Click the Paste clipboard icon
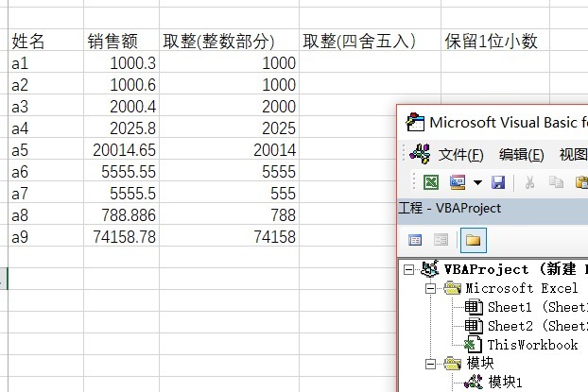588x392 pixels. [x=581, y=182]
